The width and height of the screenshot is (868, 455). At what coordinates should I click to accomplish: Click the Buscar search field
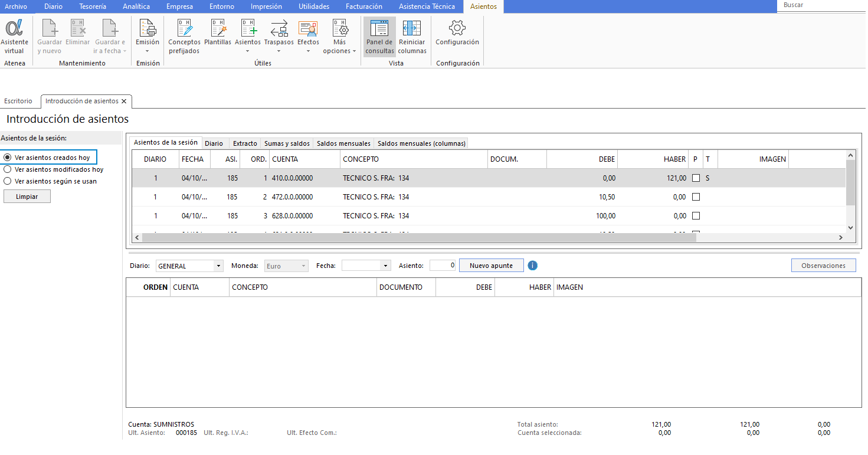point(822,5)
